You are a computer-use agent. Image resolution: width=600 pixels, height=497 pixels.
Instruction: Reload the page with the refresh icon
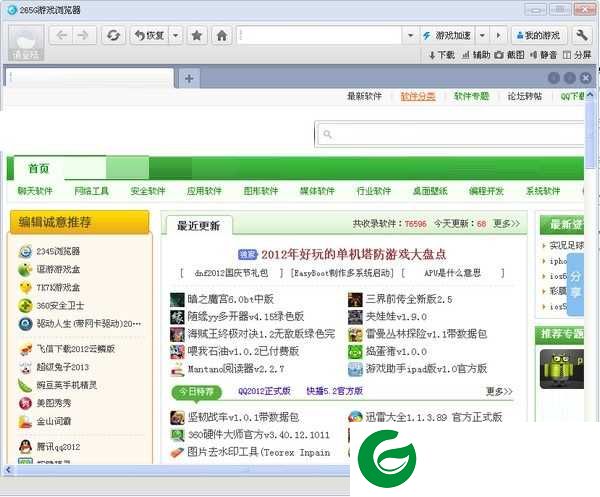point(113,36)
